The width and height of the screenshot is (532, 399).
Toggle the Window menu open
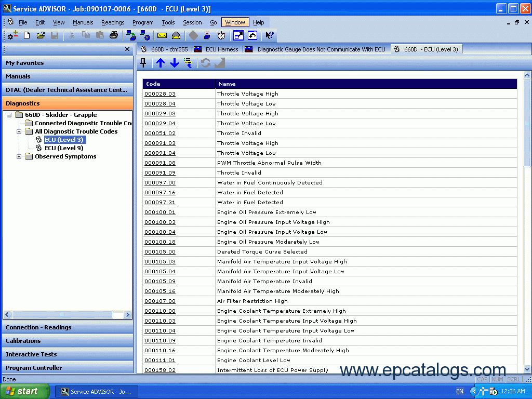coord(235,22)
